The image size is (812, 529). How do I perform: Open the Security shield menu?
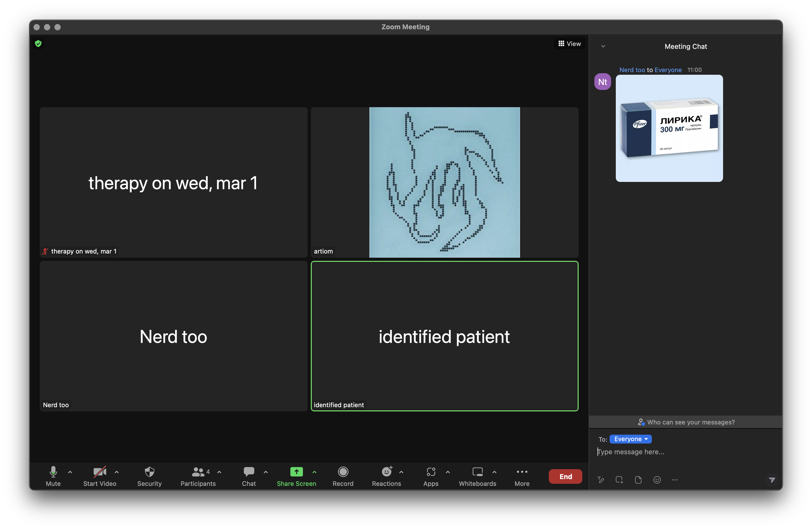[x=149, y=476]
